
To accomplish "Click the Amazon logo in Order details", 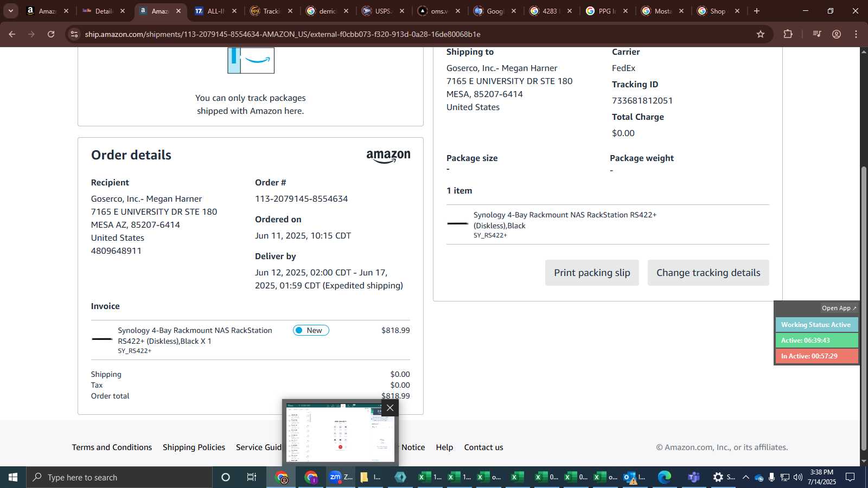I will tap(388, 156).
